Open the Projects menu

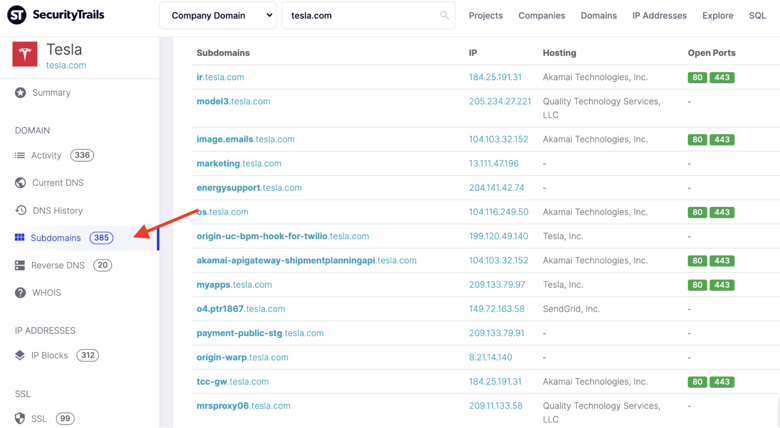(486, 15)
